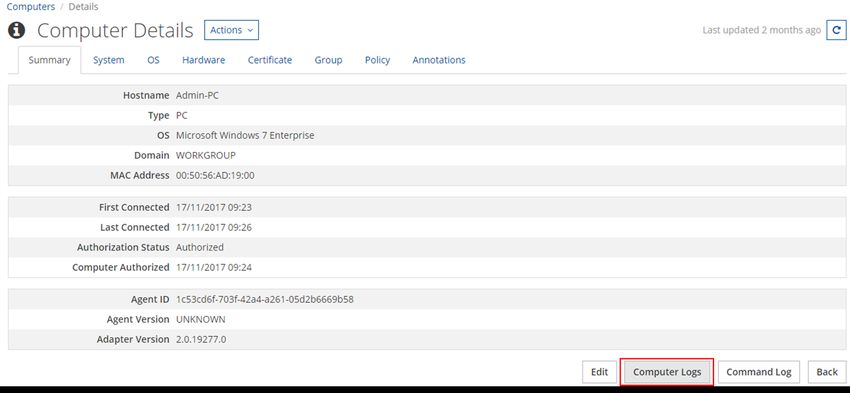The height and width of the screenshot is (393, 850).
Task: Go to the Hardware tab
Action: click(x=204, y=60)
